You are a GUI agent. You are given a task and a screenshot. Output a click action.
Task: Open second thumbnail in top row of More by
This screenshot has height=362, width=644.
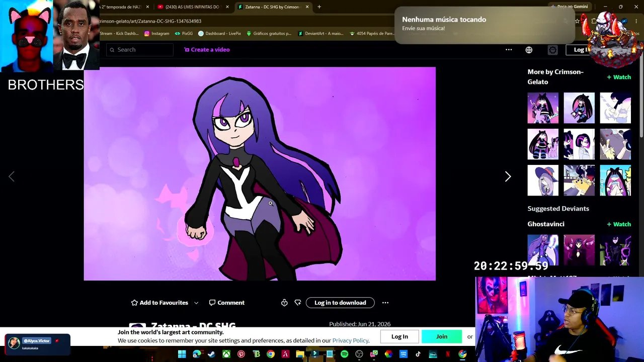click(x=579, y=108)
